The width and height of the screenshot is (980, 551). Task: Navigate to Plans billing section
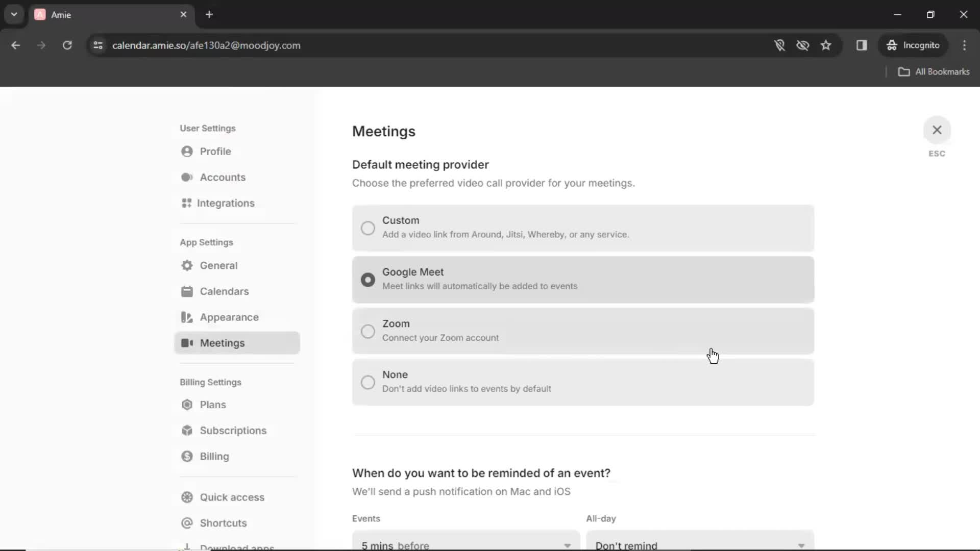pos(213,405)
